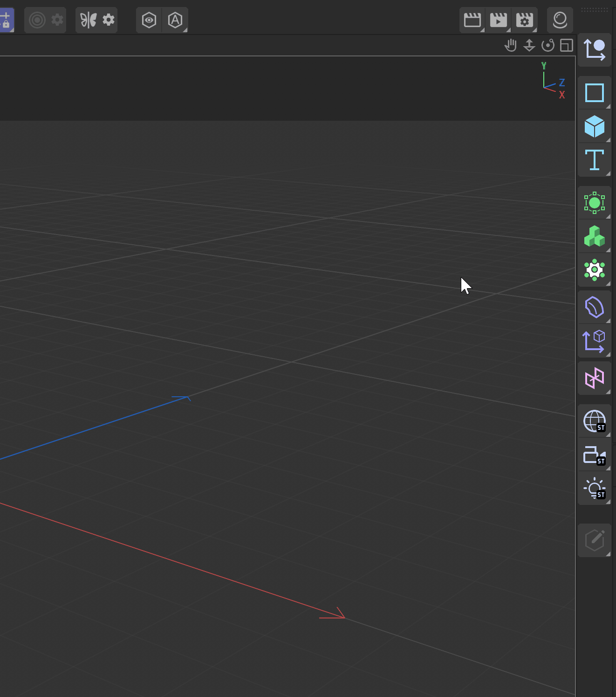The width and height of the screenshot is (616, 697).
Task: Add standard Sky globe ST icon
Action: tap(595, 421)
